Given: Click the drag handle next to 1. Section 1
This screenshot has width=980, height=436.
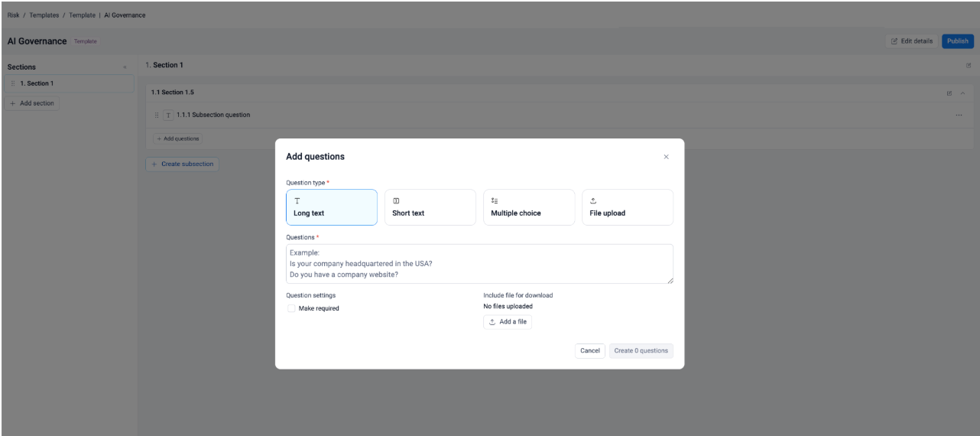Looking at the screenshot, I should click(x=13, y=83).
